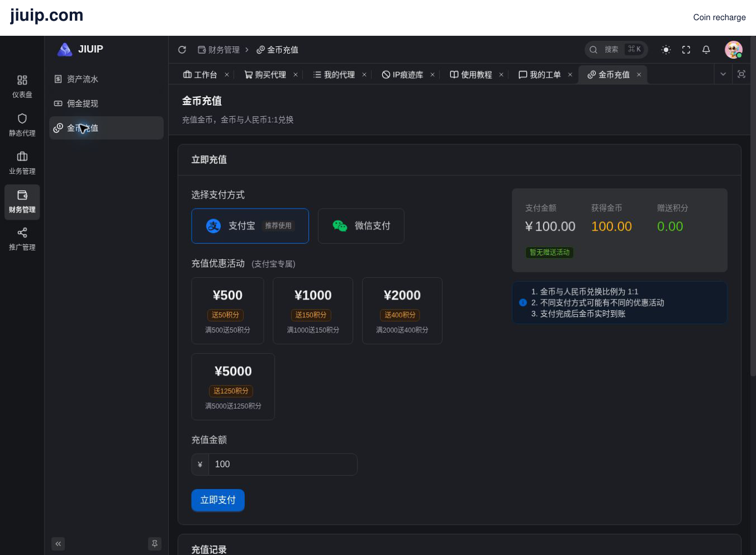
Task: Maximize content area via tab bar icon
Action: coord(741,74)
